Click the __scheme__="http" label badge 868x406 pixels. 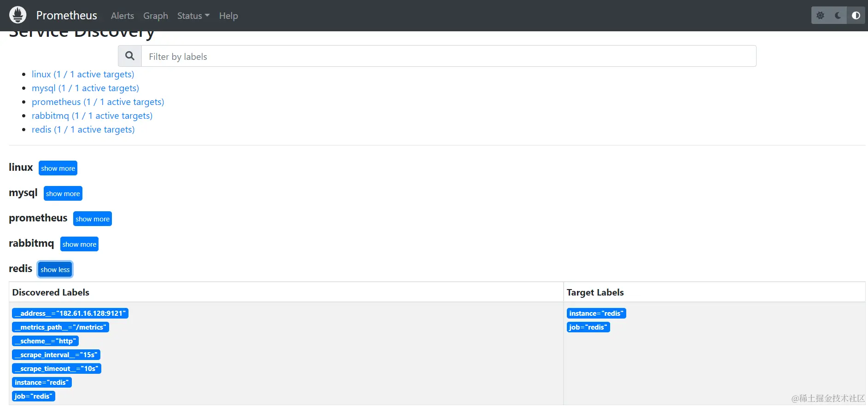46,341
